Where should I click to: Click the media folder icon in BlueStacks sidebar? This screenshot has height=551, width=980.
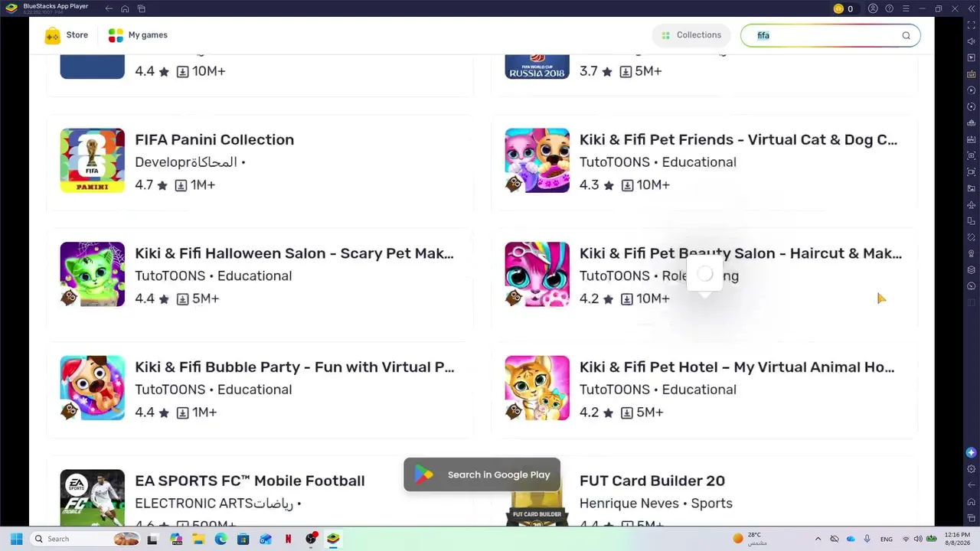point(972,188)
